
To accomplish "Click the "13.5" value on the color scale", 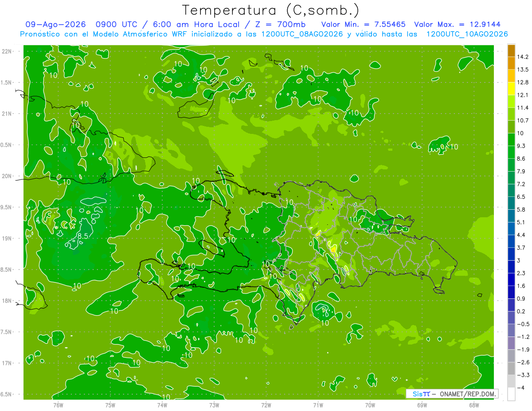I will [x=522, y=70].
